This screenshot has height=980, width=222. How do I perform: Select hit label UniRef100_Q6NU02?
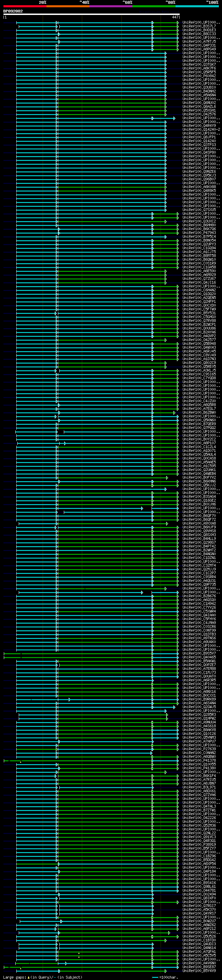tap(199, 103)
